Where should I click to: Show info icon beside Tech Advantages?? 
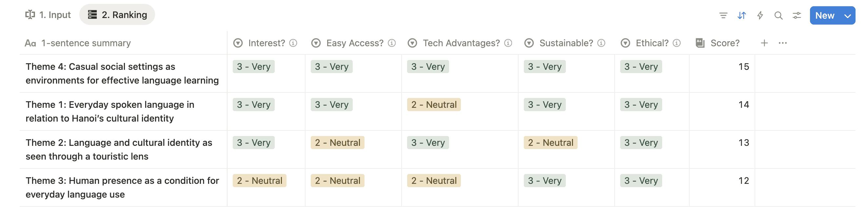508,43
